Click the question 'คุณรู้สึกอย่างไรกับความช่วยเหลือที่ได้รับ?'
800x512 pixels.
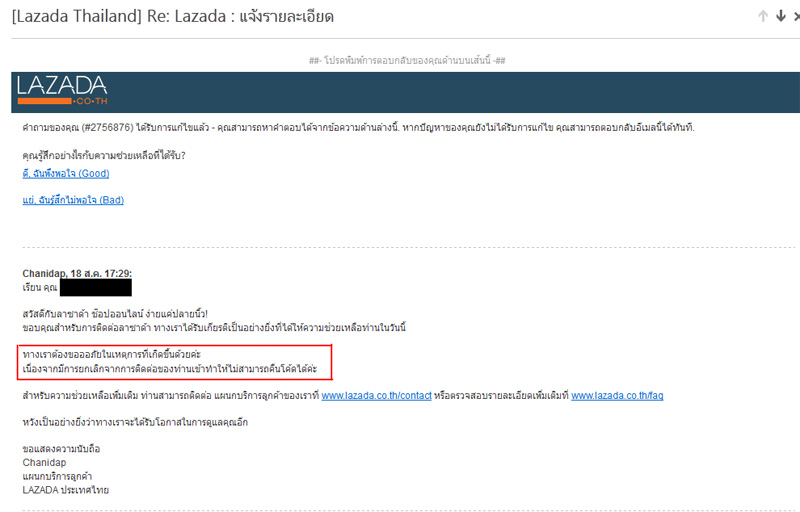104,156
